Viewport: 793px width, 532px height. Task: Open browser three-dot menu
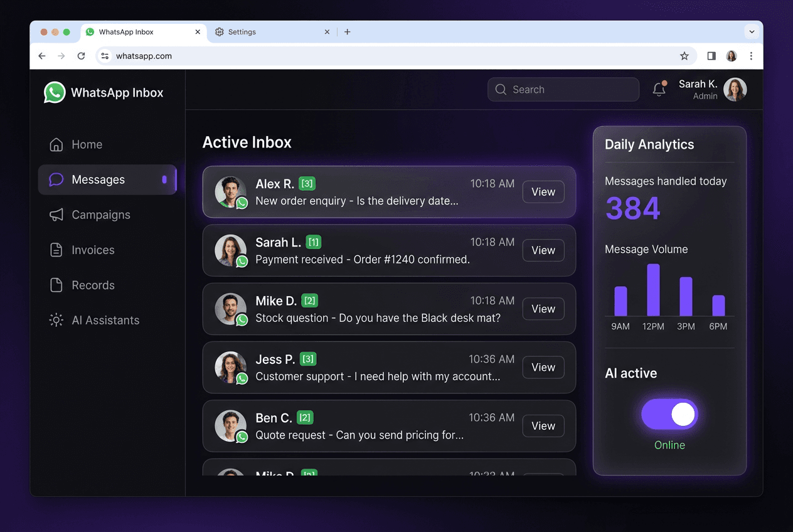[751, 56]
